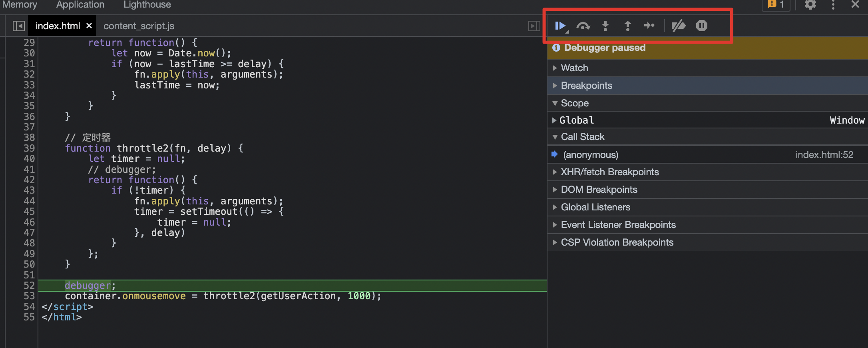This screenshot has width=868, height=348.
Task: Click 'onmousemove' property on line 53
Action: (x=154, y=296)
